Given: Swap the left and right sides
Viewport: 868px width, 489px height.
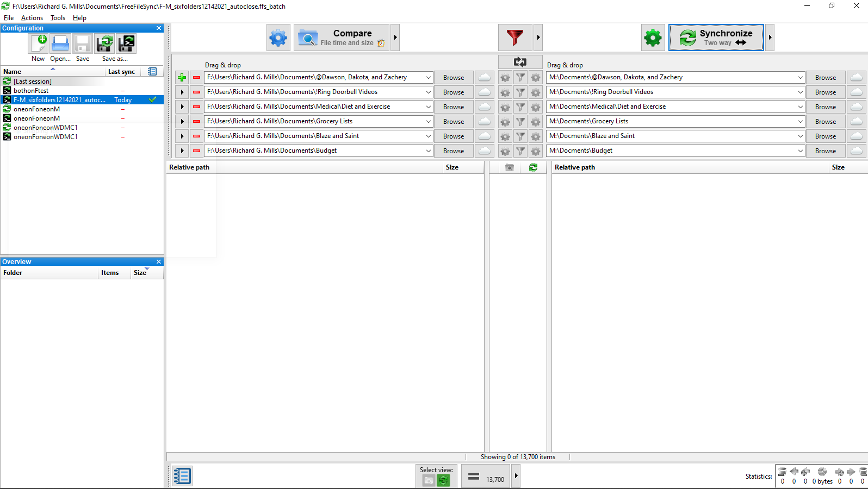Looking at the screenshot, I should click(520, 62).
